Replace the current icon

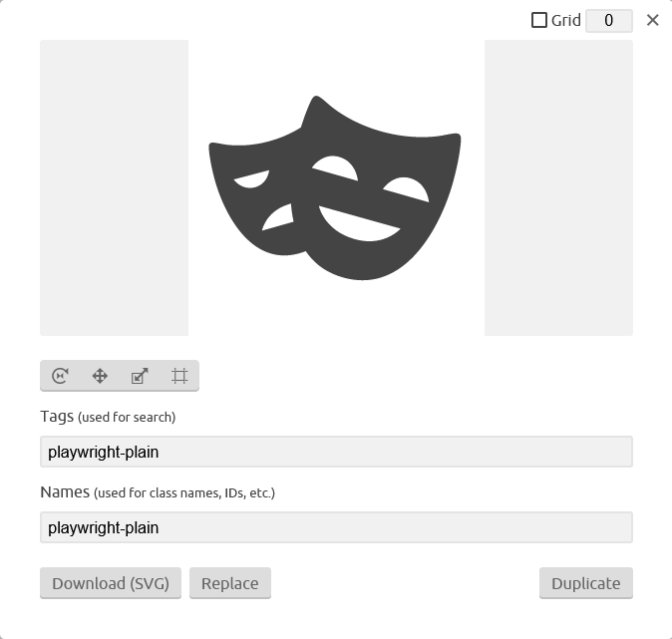230,583
